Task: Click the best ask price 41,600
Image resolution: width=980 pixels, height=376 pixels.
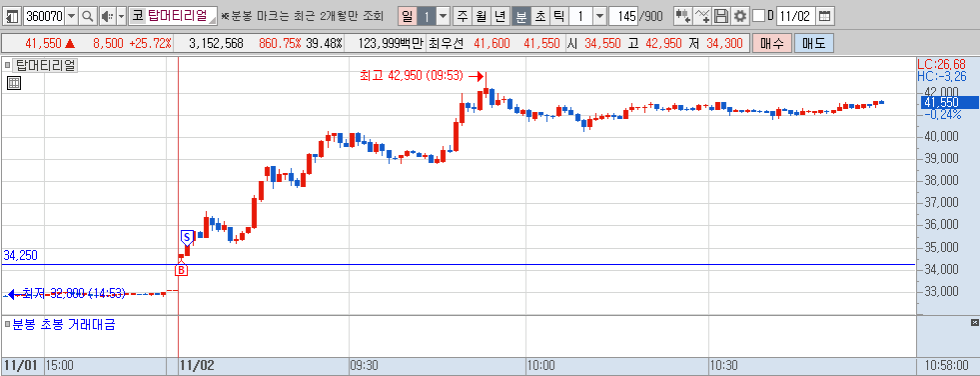Action: [491, 43]
